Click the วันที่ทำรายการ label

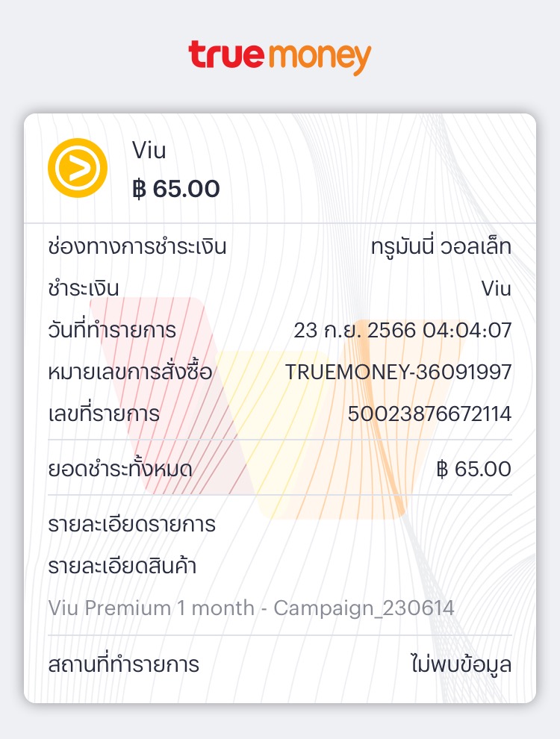pyautogui.click(x=112, y=330)
